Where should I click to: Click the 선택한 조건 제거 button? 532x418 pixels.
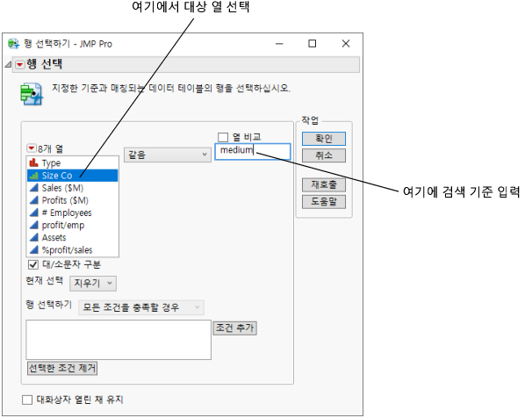(x=62, y=368)
